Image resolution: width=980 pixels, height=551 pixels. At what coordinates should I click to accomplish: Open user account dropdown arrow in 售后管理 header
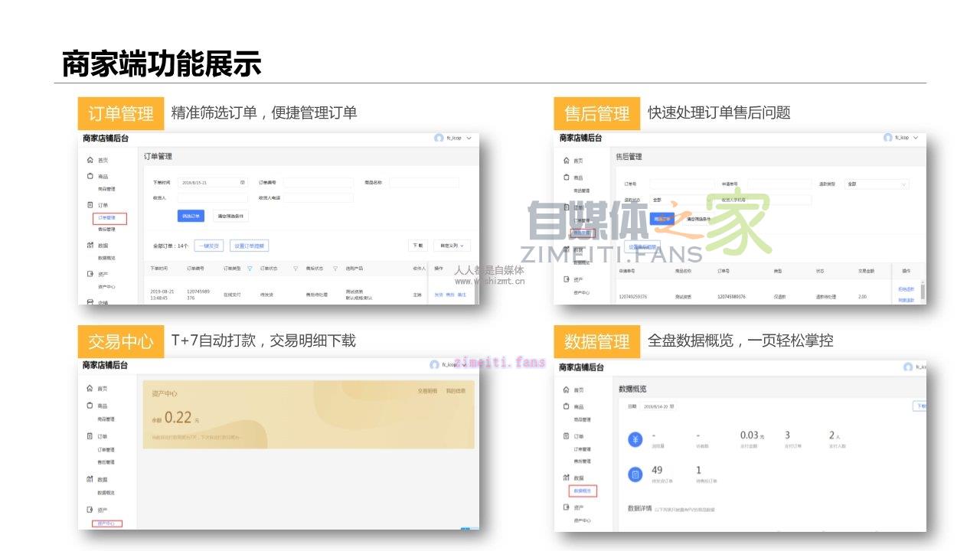click(x=916, y=138)
